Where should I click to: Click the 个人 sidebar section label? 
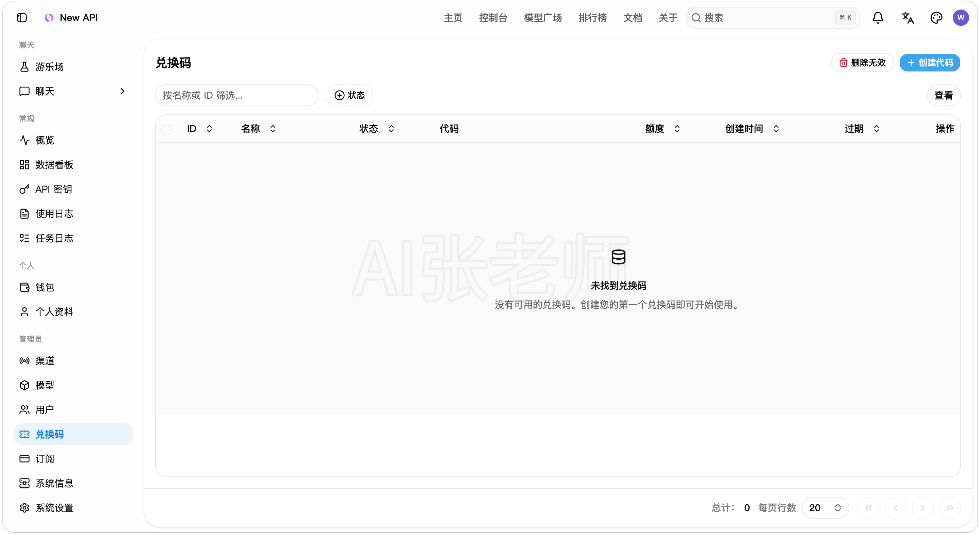point(27,265)
